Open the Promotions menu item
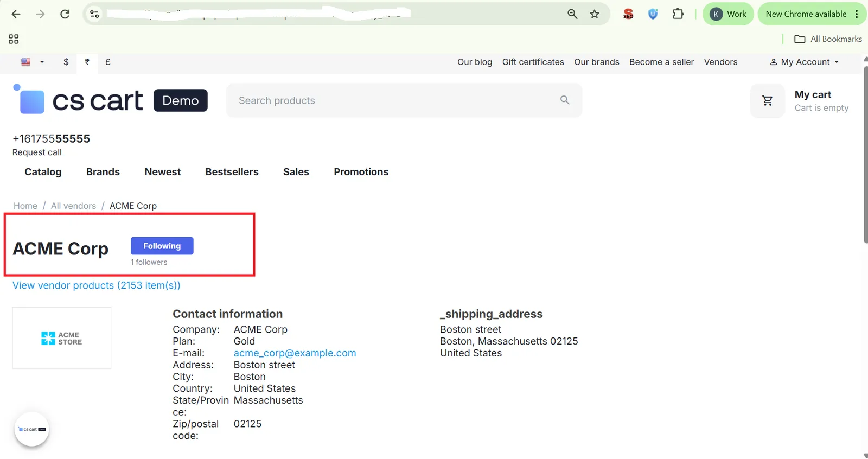Viewport: 868px width, 459px height. (361, 172)
